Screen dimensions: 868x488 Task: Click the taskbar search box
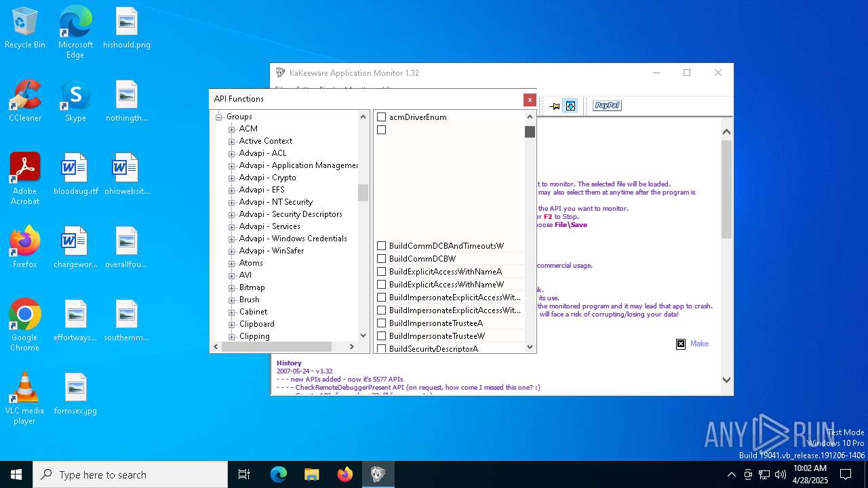coord(130,474)
